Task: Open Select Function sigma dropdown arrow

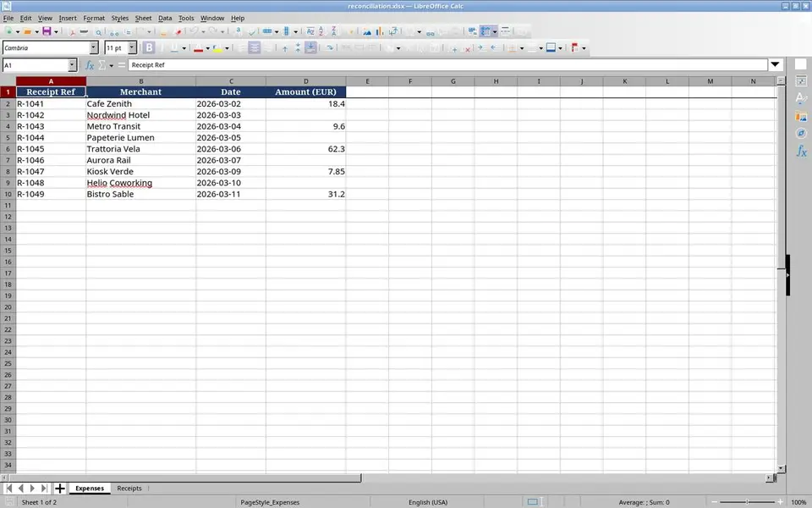Action: click(111, 65)
